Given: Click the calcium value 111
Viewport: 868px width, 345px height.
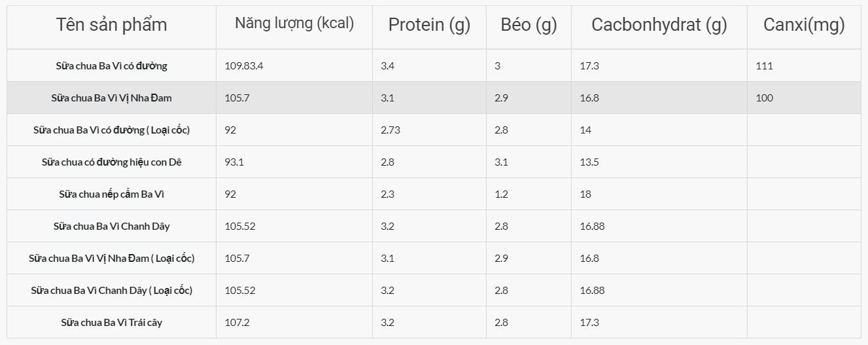Looking at the screenshot, I should (764, 65).
